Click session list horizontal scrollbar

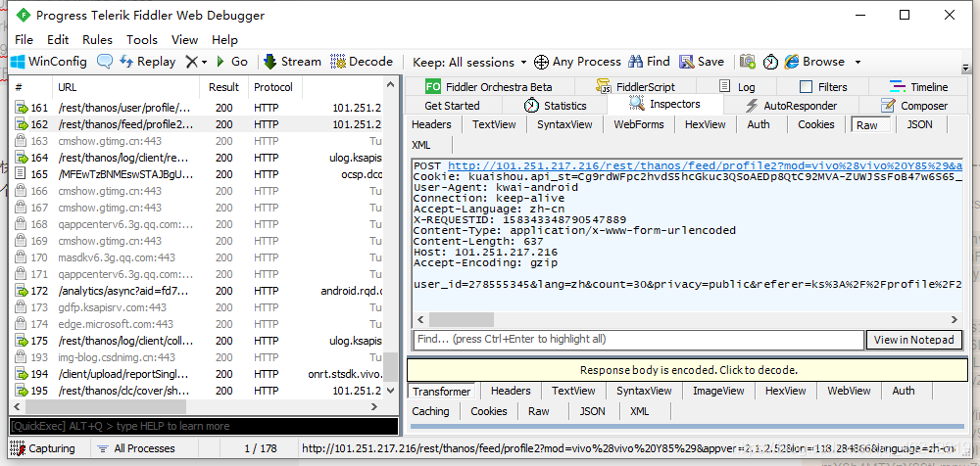[104, 406]
